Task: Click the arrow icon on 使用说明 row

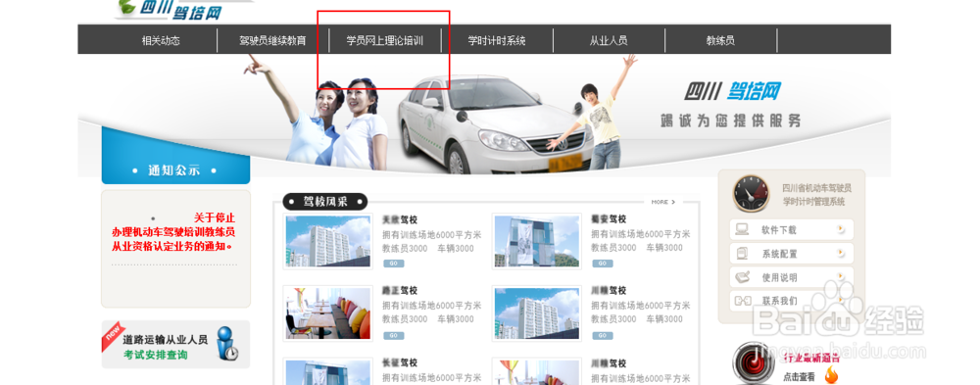Action: pyautogui.click(x=841, y=277)
